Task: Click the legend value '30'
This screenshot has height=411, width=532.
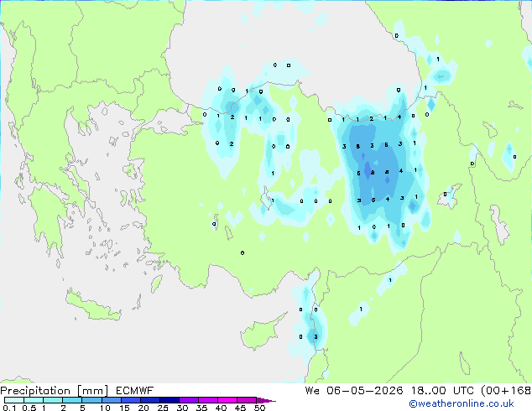Action: click(182, 408)
